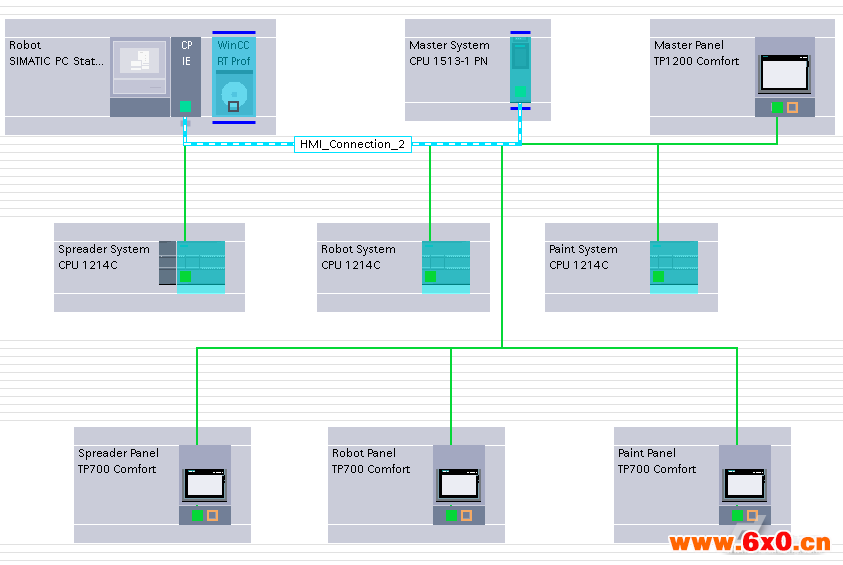Viewport: 843px width, 565px height.
Task: Click the SIMATIC PC Stat... label
Action: click(56, 61)
